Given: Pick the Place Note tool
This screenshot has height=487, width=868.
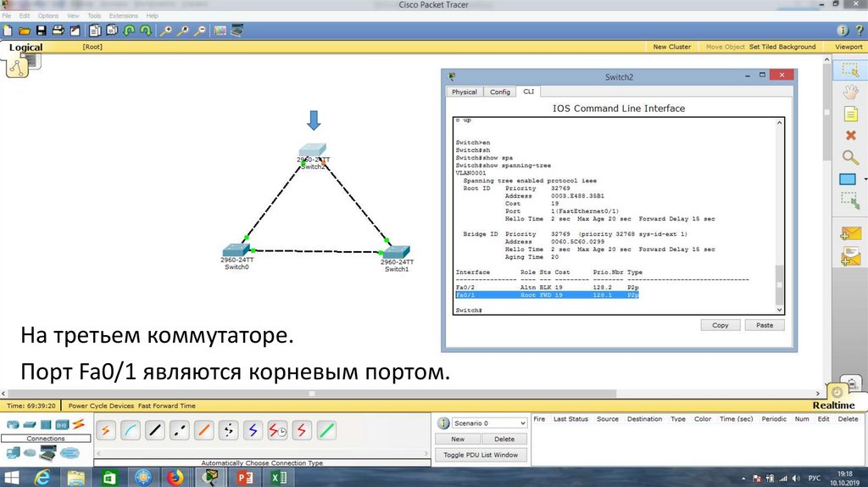Looking at the screenshot, I should click(x=850, y=115).
